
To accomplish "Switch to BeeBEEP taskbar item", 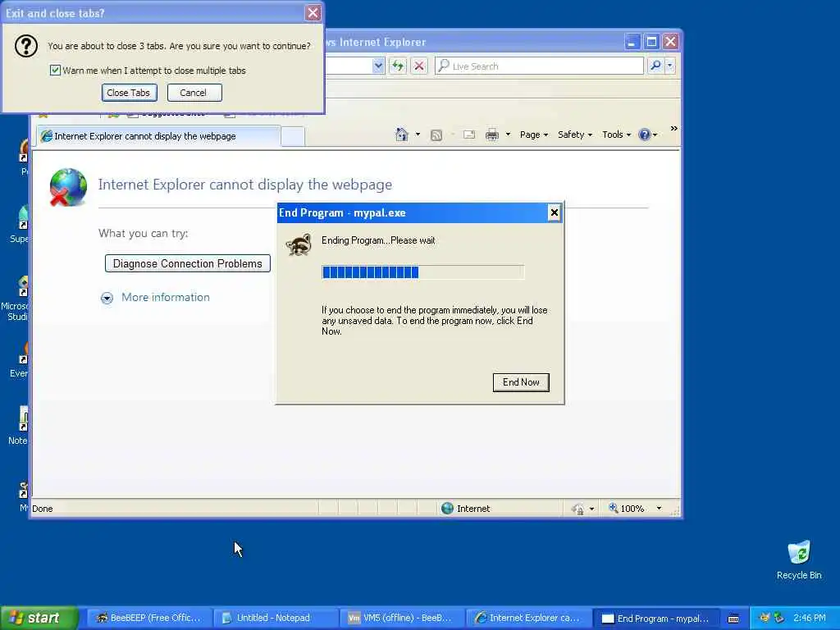I will coord(148,619).
